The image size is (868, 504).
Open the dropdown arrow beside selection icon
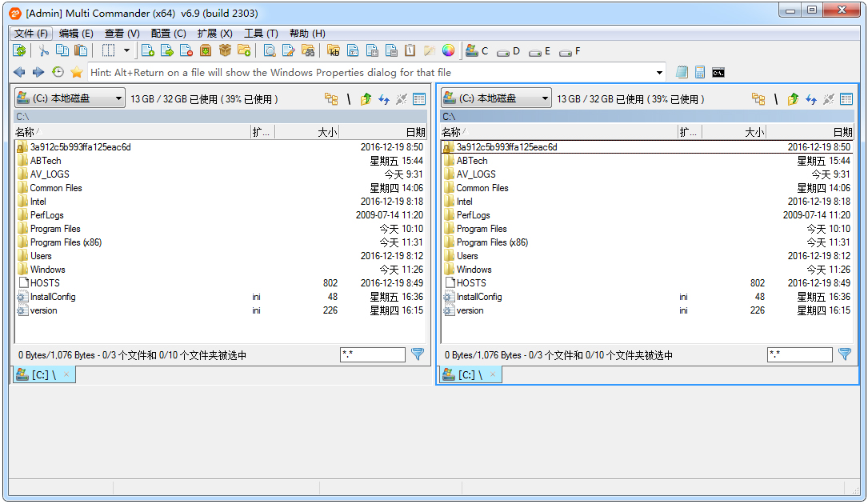coord(126,51)
